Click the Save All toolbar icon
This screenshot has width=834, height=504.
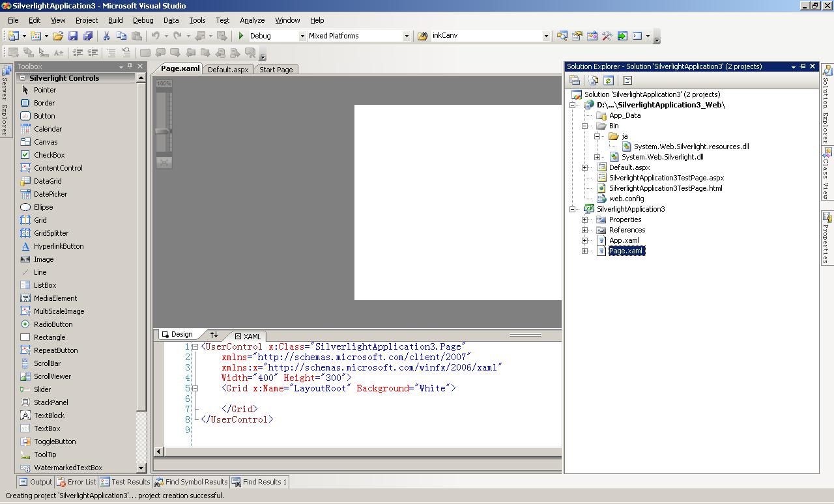[x=88, y=36]
